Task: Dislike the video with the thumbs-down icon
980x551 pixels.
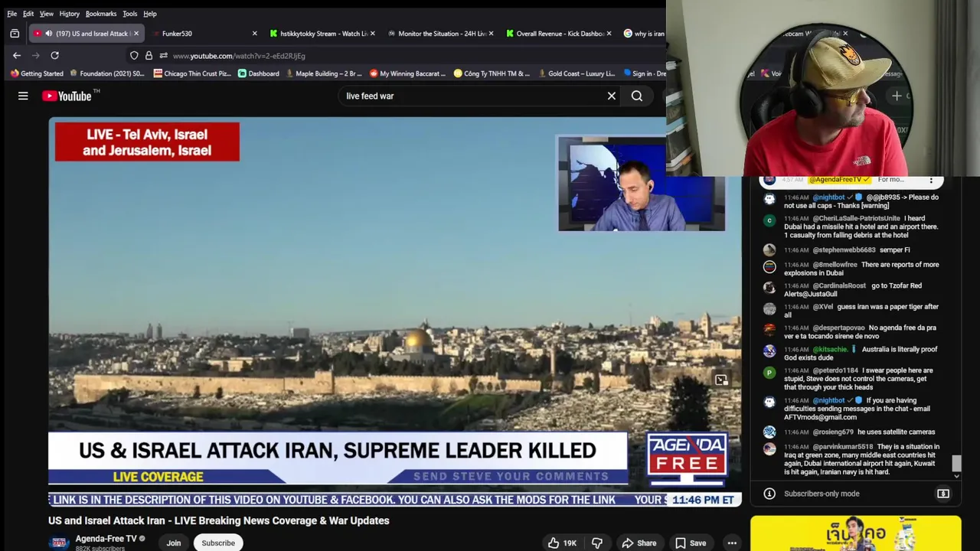Action: [597, 543]
